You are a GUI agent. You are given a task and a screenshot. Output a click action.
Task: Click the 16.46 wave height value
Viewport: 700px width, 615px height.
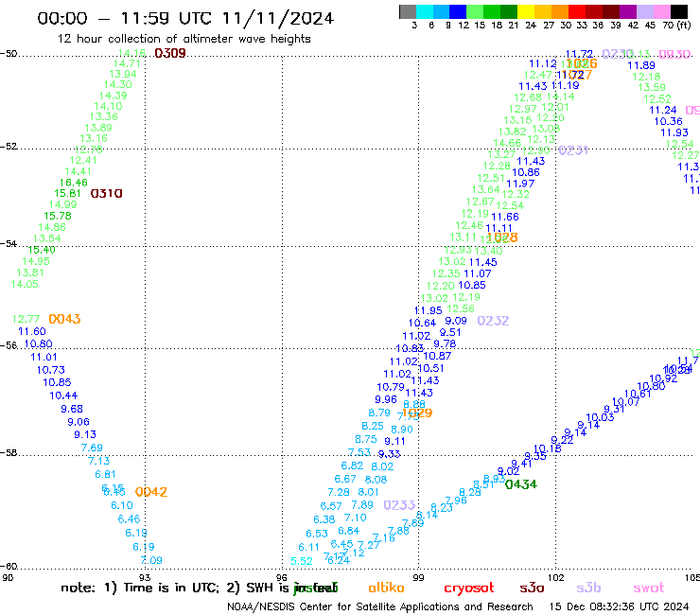tap(73, 183)
